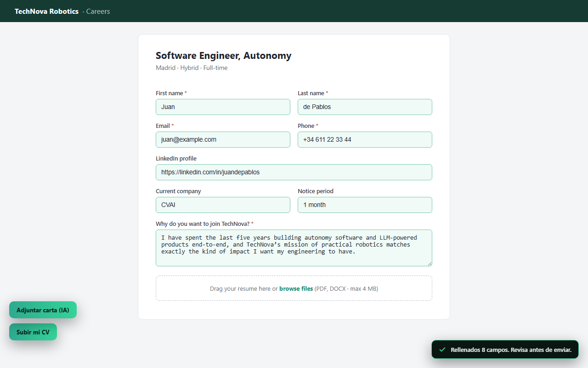Click the resume drag-and-drop zone
This screenshot has height=368, width=588.
click(x=294, y=288)
